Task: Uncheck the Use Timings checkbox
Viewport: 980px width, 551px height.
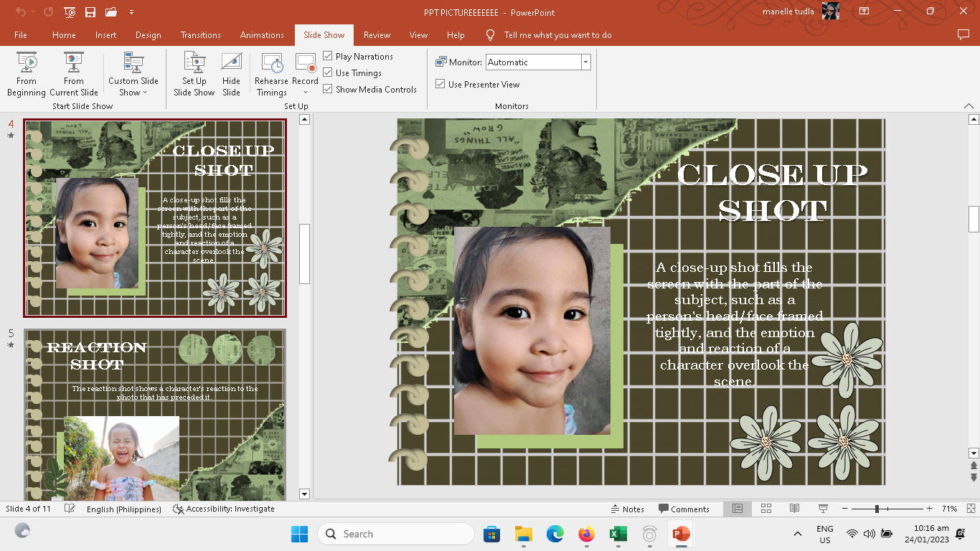Action: click(x=328, y=72)
